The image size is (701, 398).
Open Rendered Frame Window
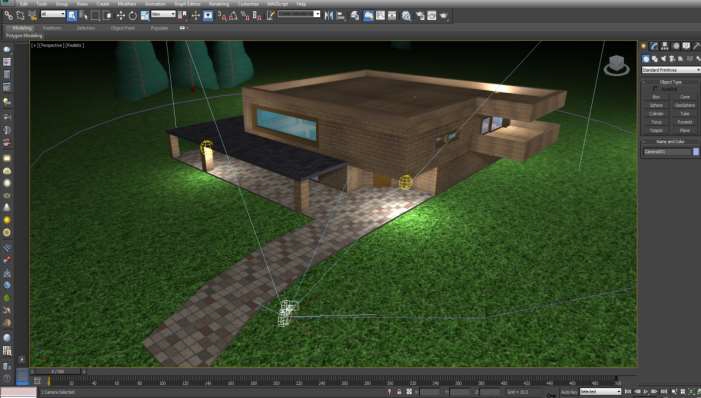pyautogui.click(x=432, y=16)
